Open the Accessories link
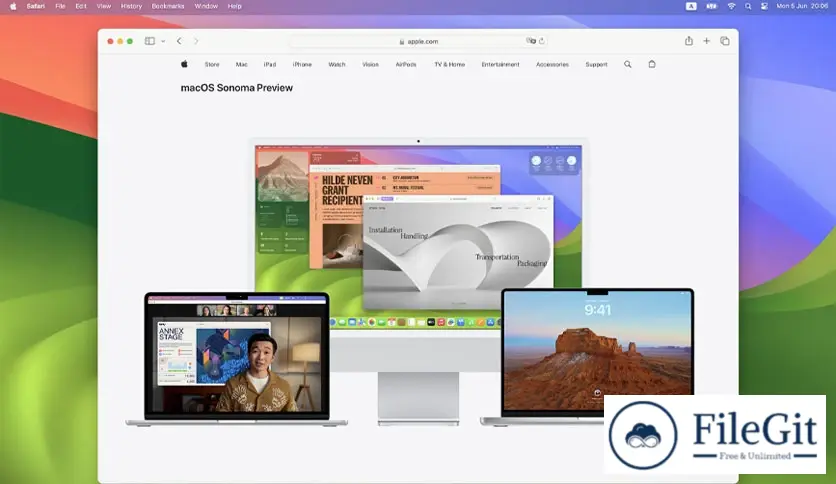Image resolution: width=836 pixels, height=484 pixels. pyautogui.click(x=552, y=64)
